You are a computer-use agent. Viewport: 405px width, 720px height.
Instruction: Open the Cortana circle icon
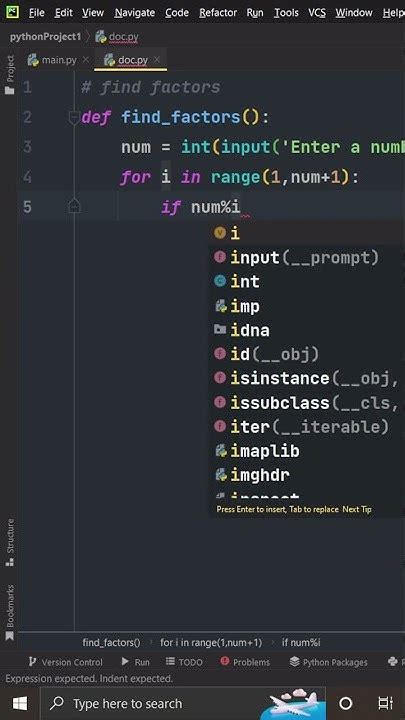point(345,703)
